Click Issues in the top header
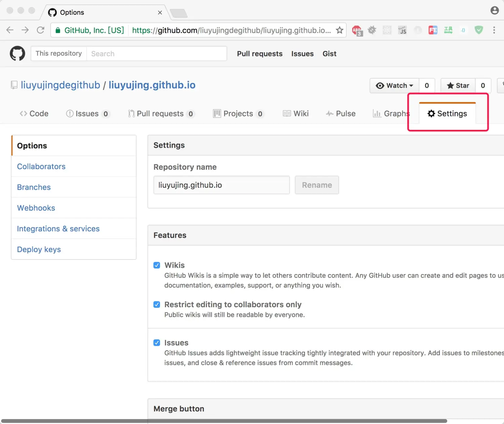The image size is (504, 424). pos(302,54)
